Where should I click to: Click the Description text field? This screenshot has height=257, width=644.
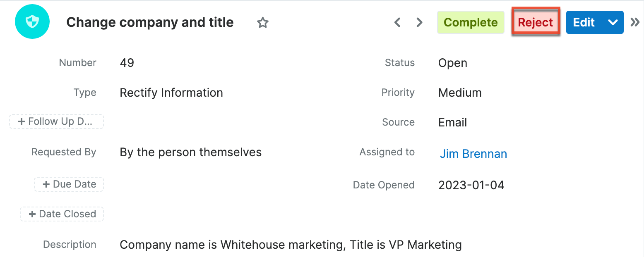[x=291, y=245]
